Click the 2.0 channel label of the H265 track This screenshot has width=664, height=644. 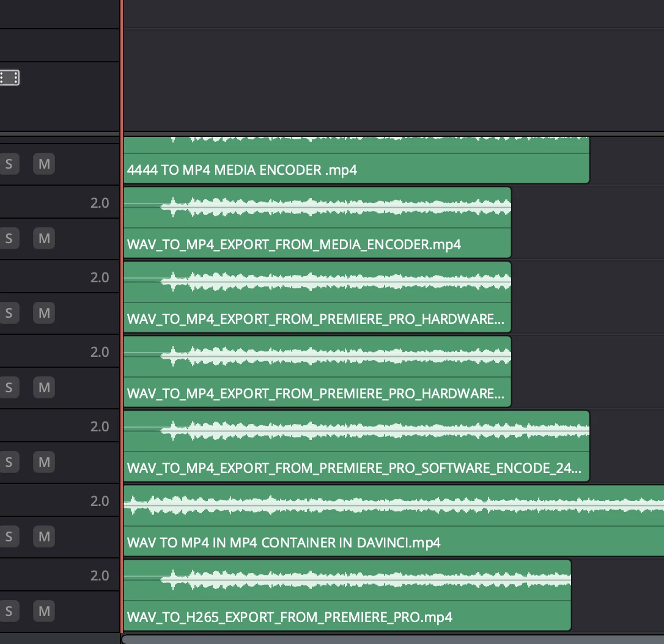(100, 576)
